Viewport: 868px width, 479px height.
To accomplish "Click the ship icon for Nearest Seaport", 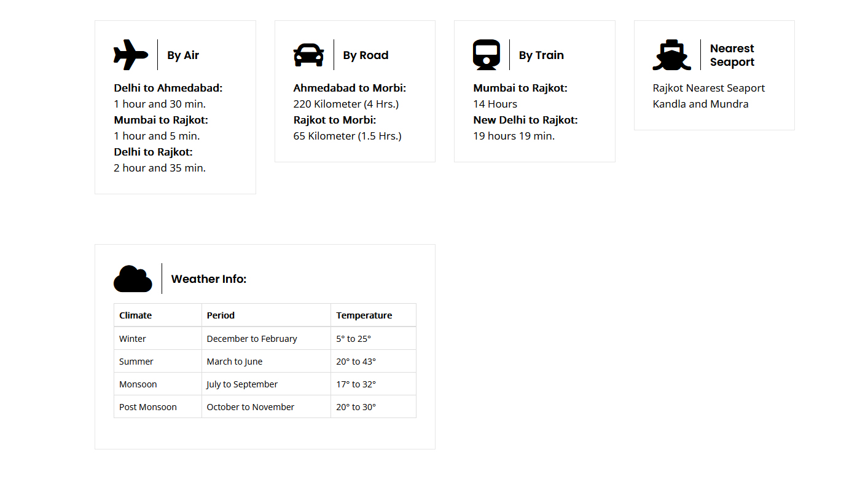I will [671, 55].
